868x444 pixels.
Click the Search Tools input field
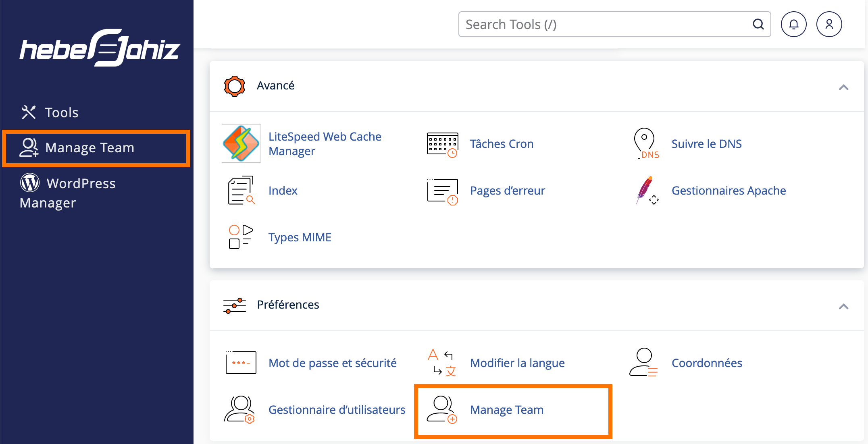click(614, 24)
